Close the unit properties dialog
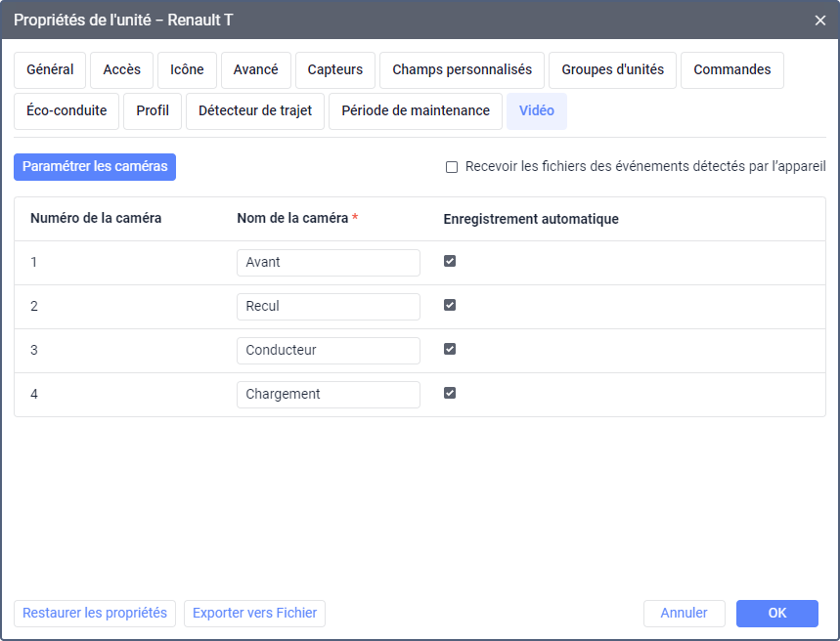The height and width of the screenshot is (641, 840). (x=820, y=20)
